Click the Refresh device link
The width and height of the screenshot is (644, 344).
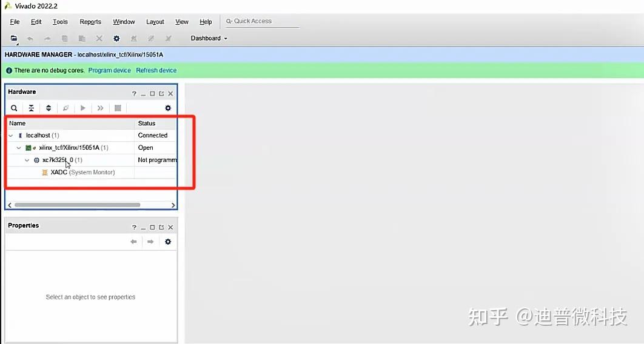(x=156, y=70)
